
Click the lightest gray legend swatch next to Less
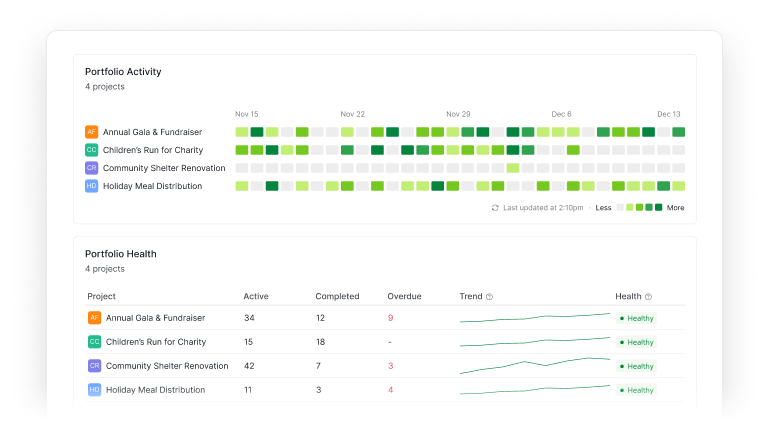click(620, 208)
